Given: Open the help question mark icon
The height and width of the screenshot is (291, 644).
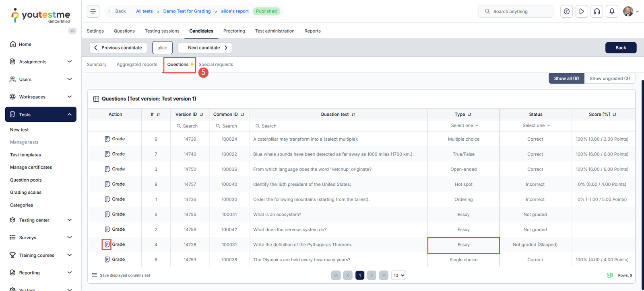Looking at the screenshot, I should (566, 11).
